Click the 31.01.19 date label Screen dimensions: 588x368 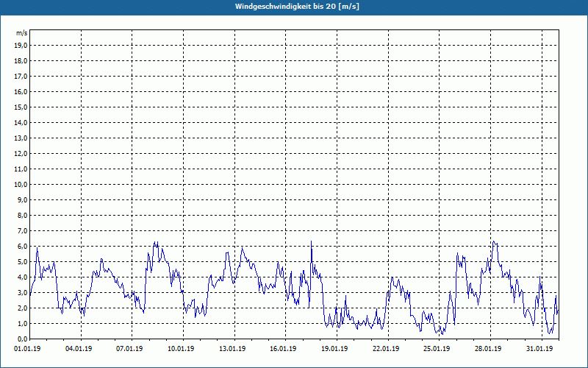pos(539,349)
